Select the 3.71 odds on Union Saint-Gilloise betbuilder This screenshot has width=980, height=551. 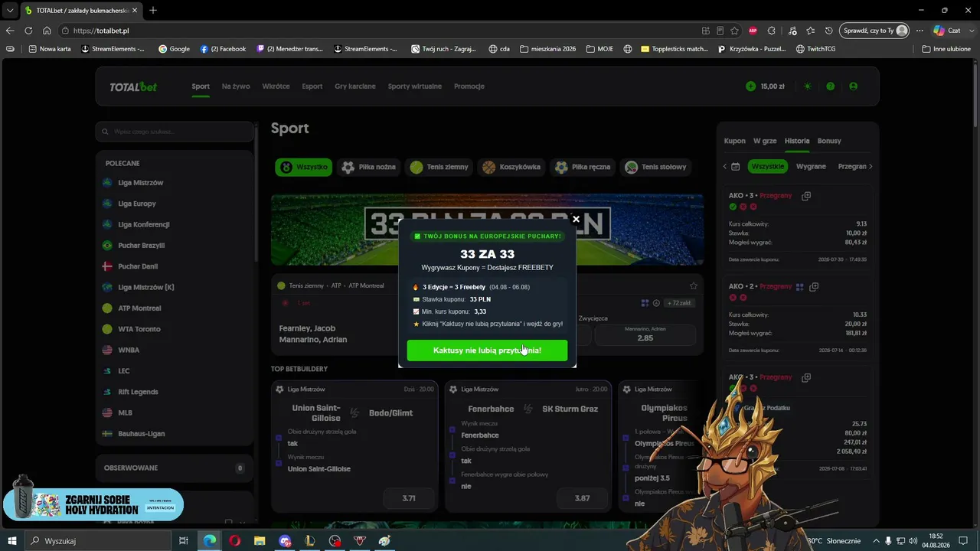point(409,498)
